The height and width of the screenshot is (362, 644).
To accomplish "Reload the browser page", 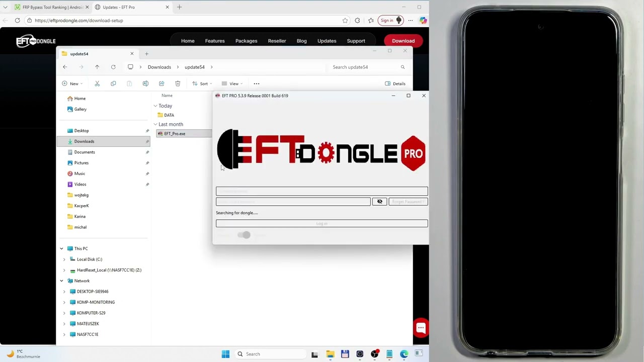I will pyautogui.click(x=17, y=21).
